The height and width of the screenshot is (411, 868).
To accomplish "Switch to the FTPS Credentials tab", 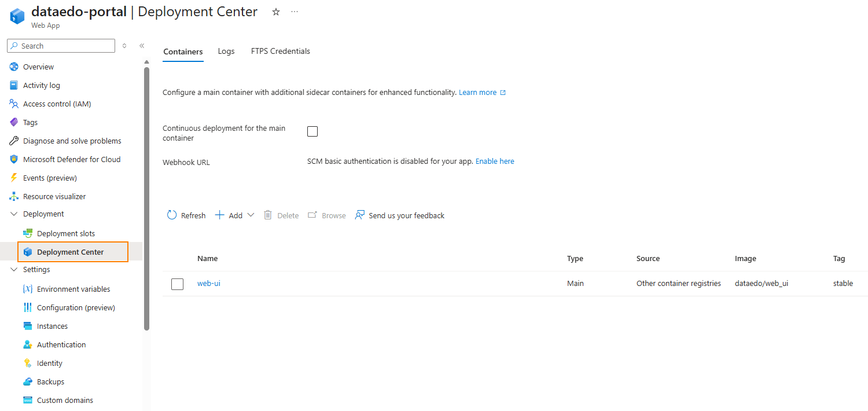I will tap(281, 52).
